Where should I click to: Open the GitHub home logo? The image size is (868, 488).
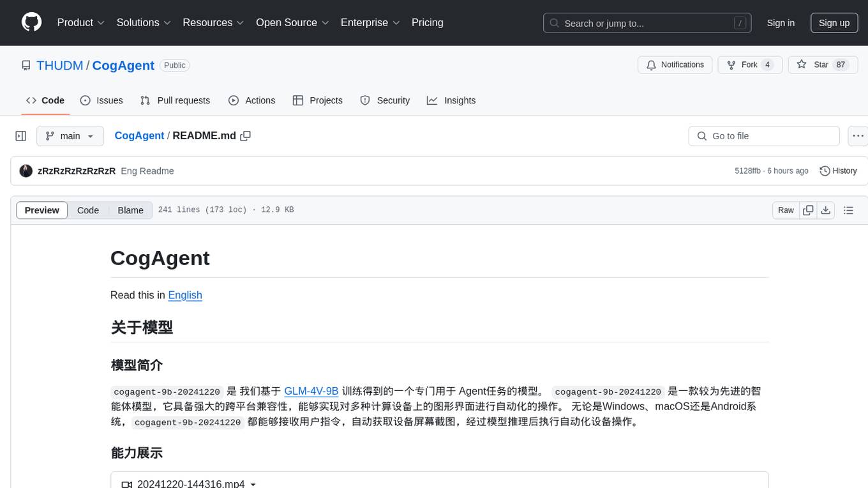[x=31, y=22]
